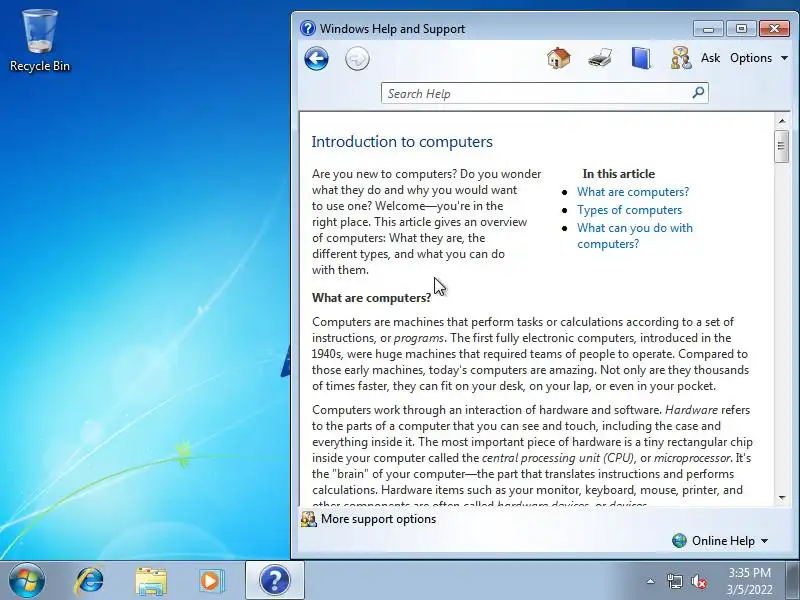Open Windows Explorer from taskbar
Viewport: 800px width, 600px height.
pos(151,581)
